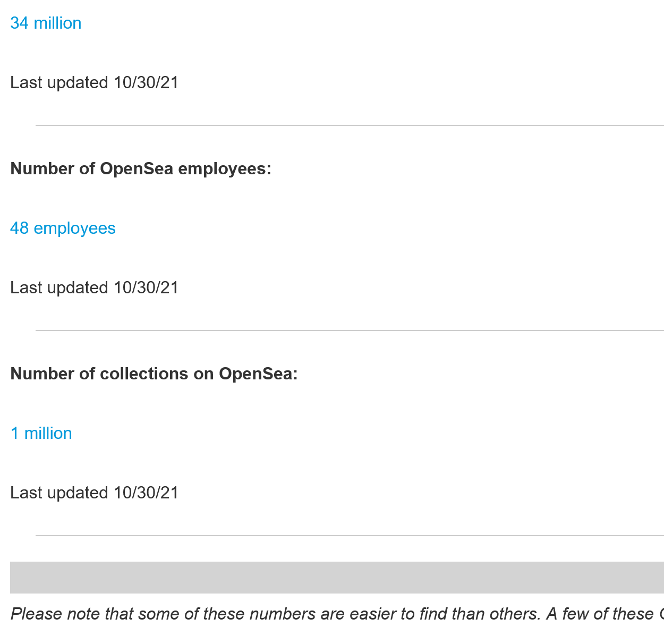The image size is (664, 644).
Task: Click "Last updated" text below 48 employees
Action: click(59, 287)
